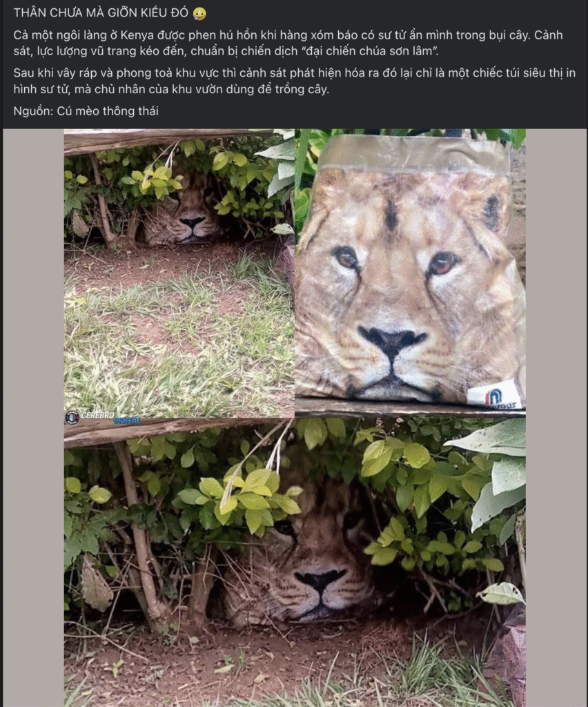Open the top-left photo of lion in bush

[x=179, y=273]
